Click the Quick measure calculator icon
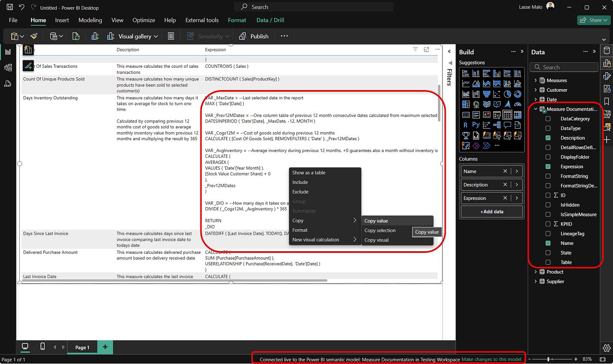Image resolution: width=613 pixels, height=364 pixels. coord(171,36)
